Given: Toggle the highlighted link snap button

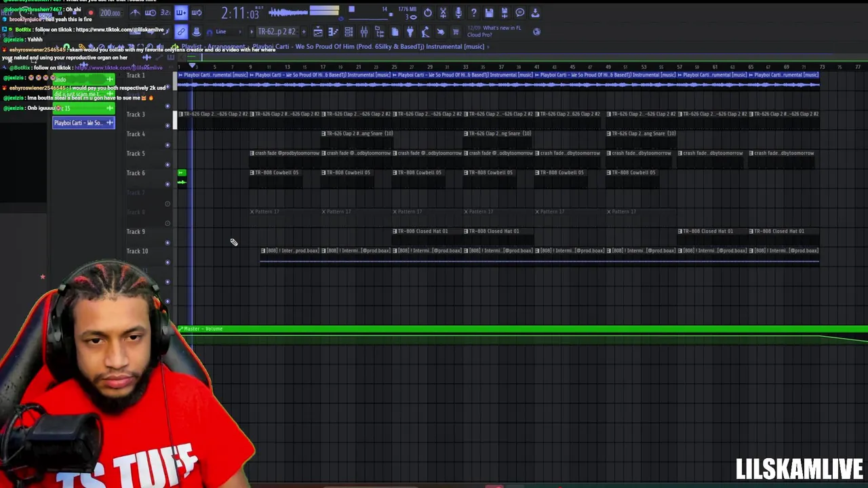Looking at the screenshot, I should coord(181,32).
